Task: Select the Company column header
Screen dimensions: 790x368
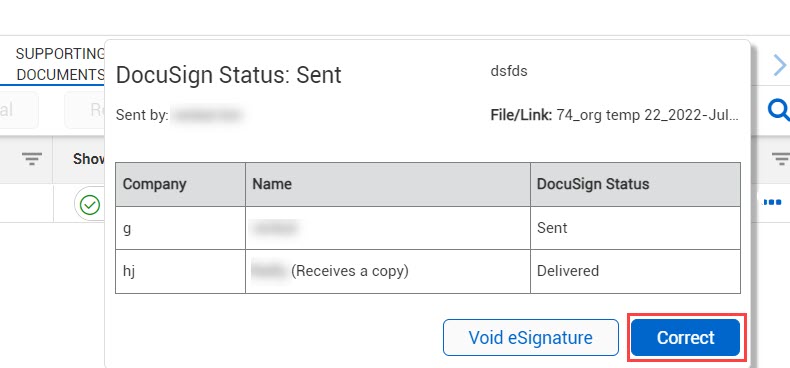Action: tap(180, 184)
